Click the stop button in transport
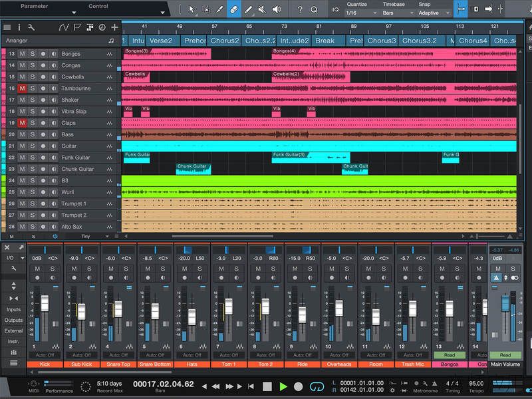Screen dimensions: 532x399 [267, 386]
